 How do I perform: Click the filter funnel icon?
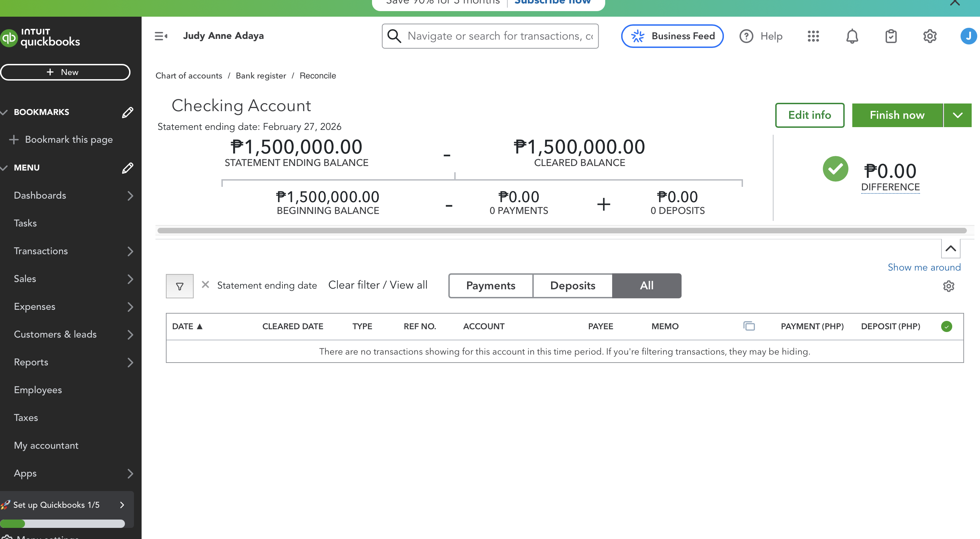[x=179, y=286]
